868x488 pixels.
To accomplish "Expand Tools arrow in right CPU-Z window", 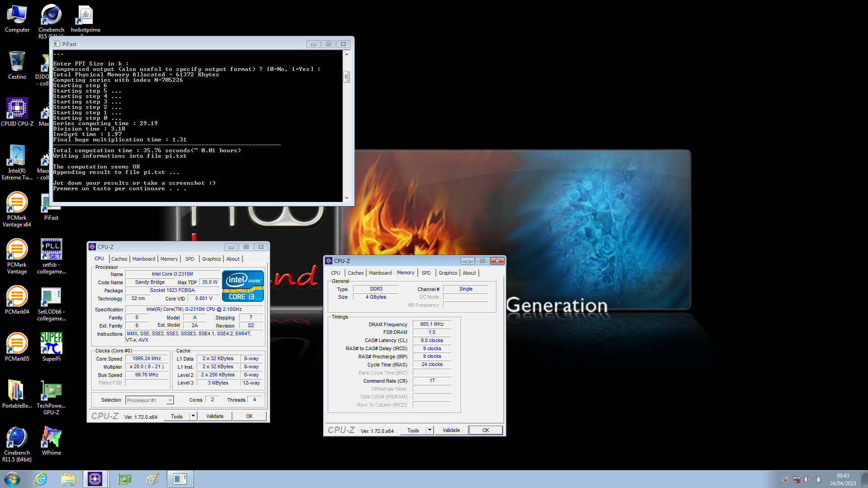I will pos(430,430).
